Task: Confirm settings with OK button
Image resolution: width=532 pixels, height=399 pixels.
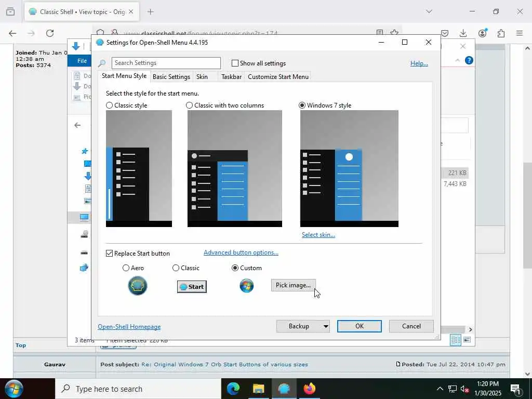Action: click(x=360, y=326)
